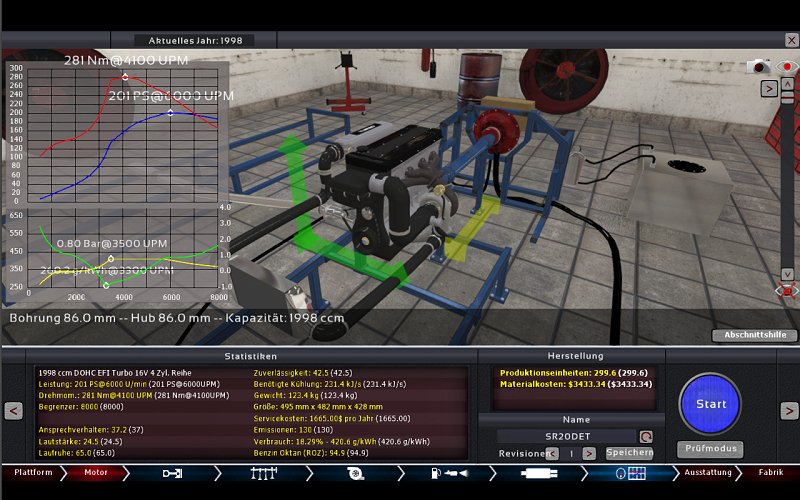Open the turbocharger icon tab

tap(355, 473)
